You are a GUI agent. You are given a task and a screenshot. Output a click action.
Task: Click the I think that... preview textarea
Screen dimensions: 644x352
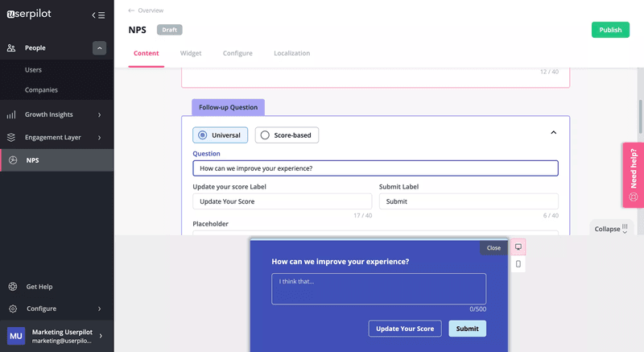[x=378, y=288]
